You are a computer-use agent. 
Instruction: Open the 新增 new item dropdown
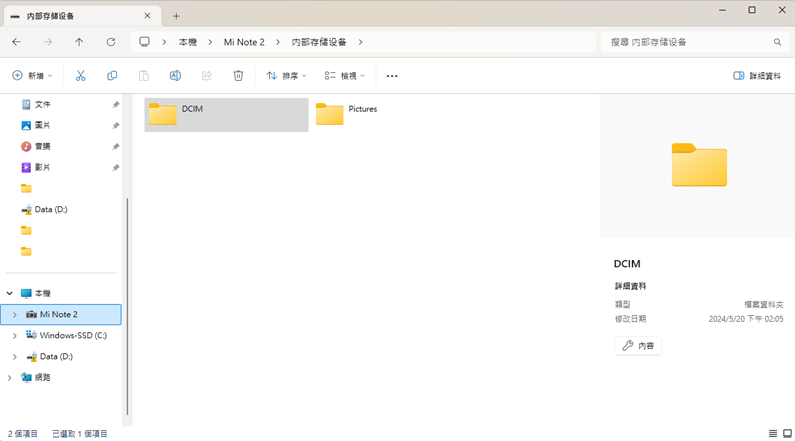click(x=32, y=76)
